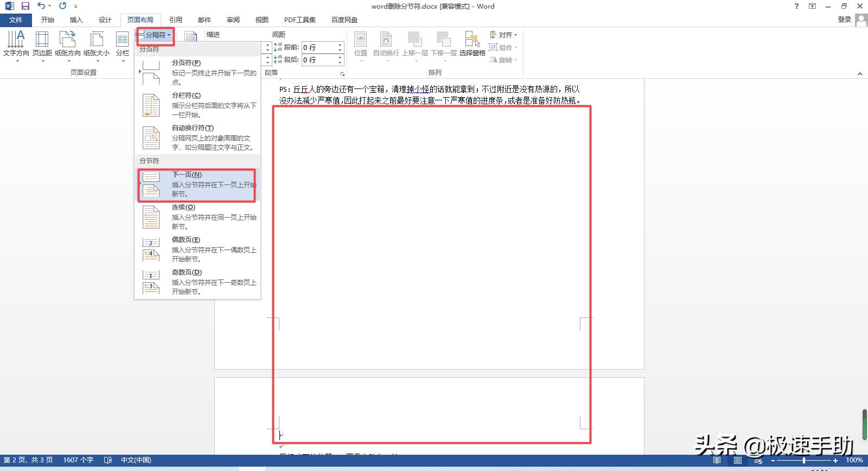The image size is (868, 471).
Task: Click the zoom slider handle
Action: [x=804, y=460]
